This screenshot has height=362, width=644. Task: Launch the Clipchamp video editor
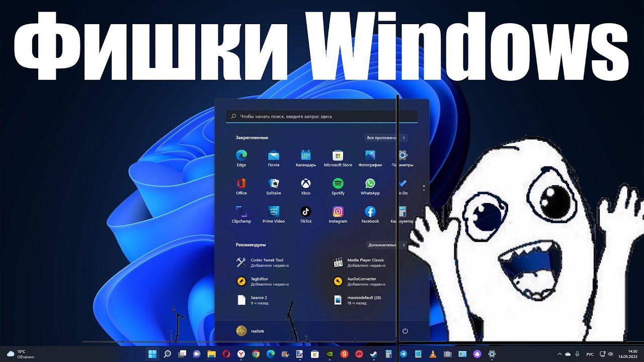pyautogui.click(x=242, y=214)
